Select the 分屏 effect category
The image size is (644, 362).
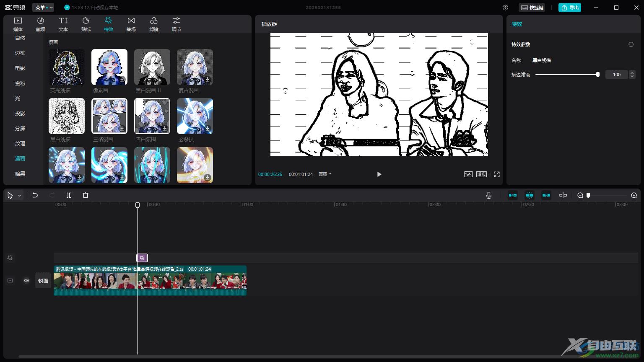click(20, 128)
